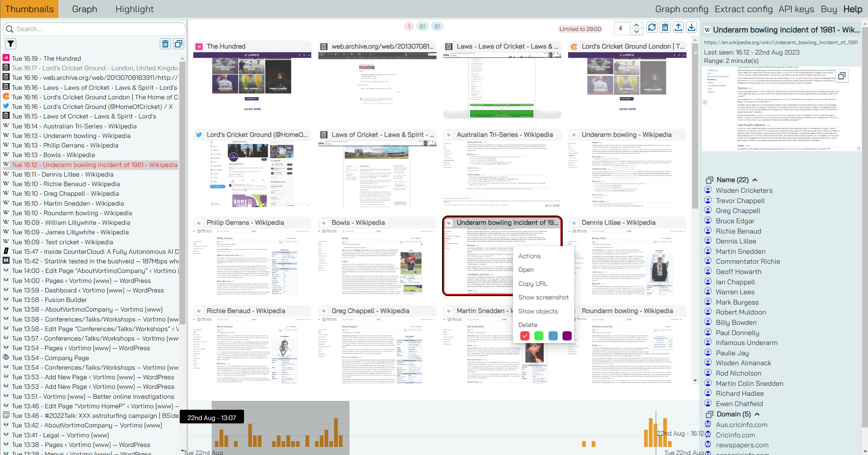868x455 pixels.
Task: Click globe icon next to Cricinfo.com
Action: (708, 434)
